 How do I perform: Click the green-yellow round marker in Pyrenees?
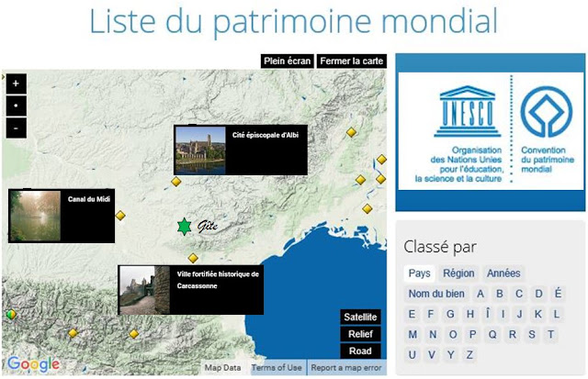[x=11, y=314]
